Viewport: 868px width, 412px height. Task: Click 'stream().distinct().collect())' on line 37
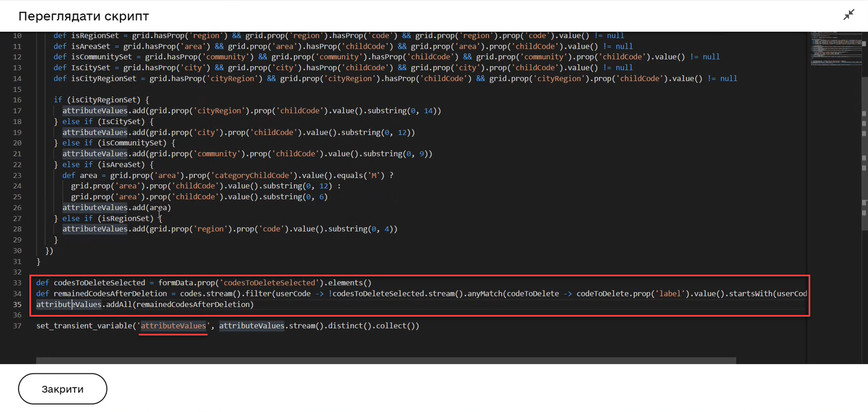tap(354, 326)
